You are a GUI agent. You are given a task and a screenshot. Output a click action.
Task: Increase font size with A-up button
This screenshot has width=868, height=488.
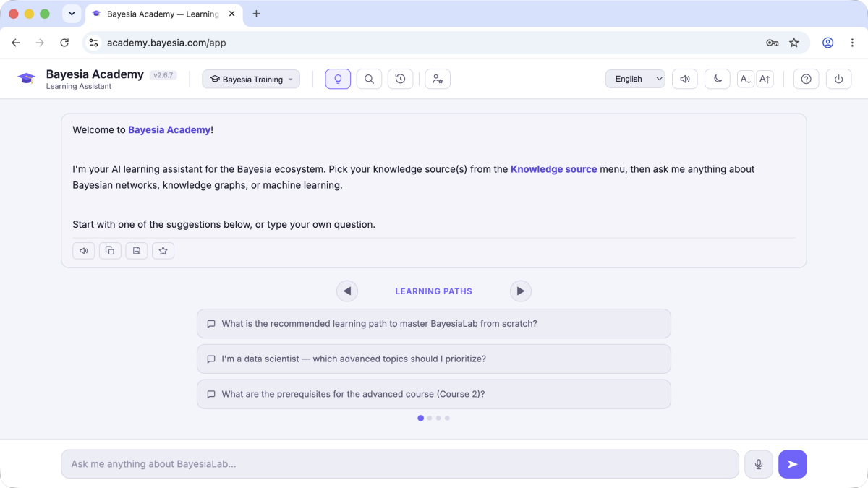click(x=765, y=79)
